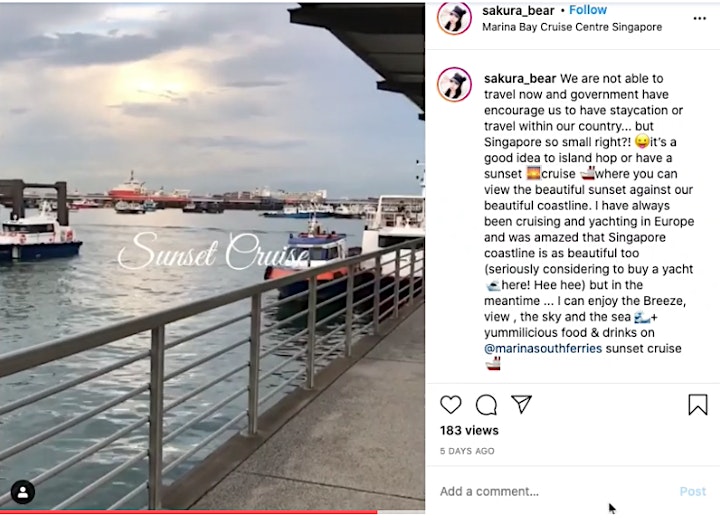This screenshot has height=520, width=720.
Task: Click sakura_bear avatar beside the caption
Action: coord(454,84)
